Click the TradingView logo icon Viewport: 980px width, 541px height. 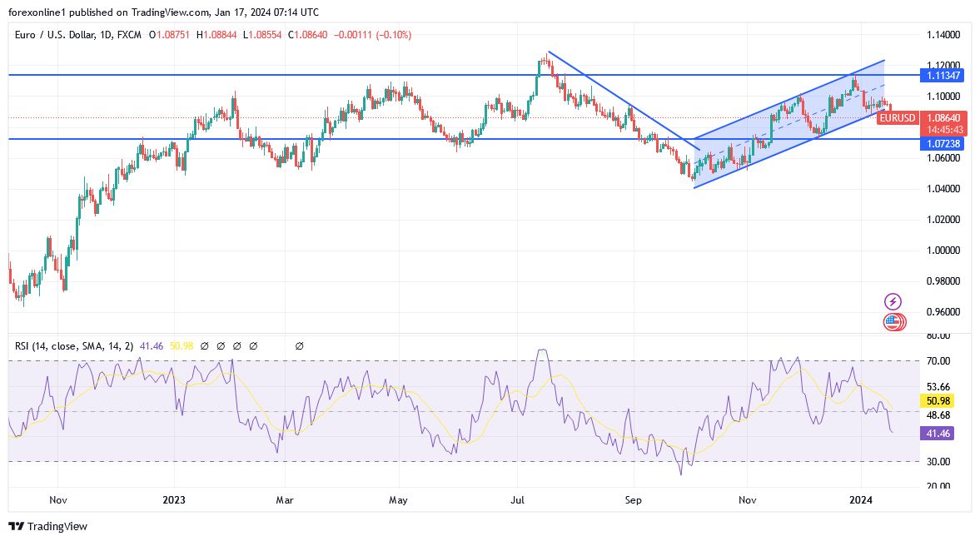pyautogui.click(x=16, y=526)
